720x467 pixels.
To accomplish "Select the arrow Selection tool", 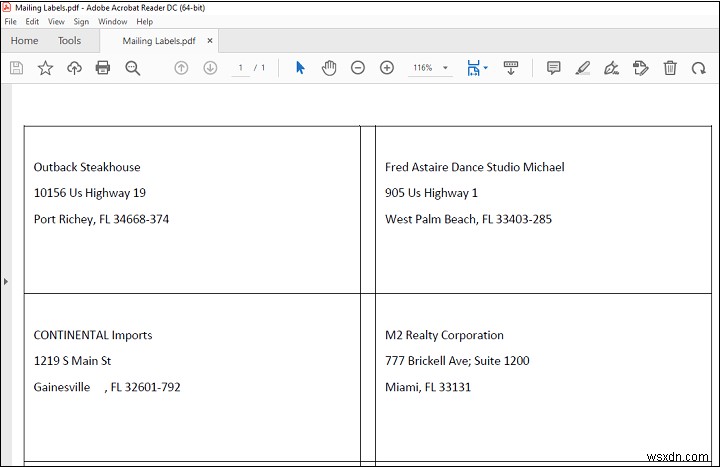I will [x=300, y=68].
